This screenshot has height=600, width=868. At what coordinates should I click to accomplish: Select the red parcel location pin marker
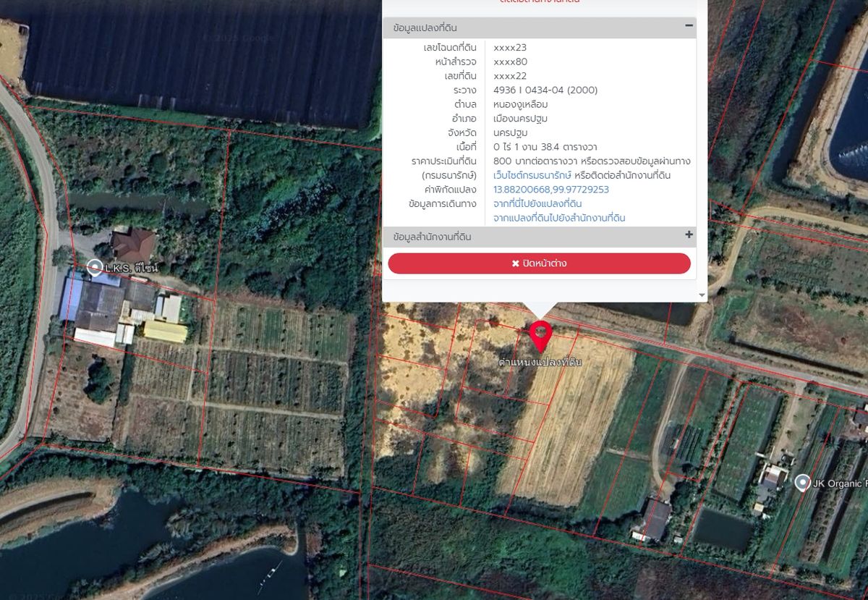540,336
